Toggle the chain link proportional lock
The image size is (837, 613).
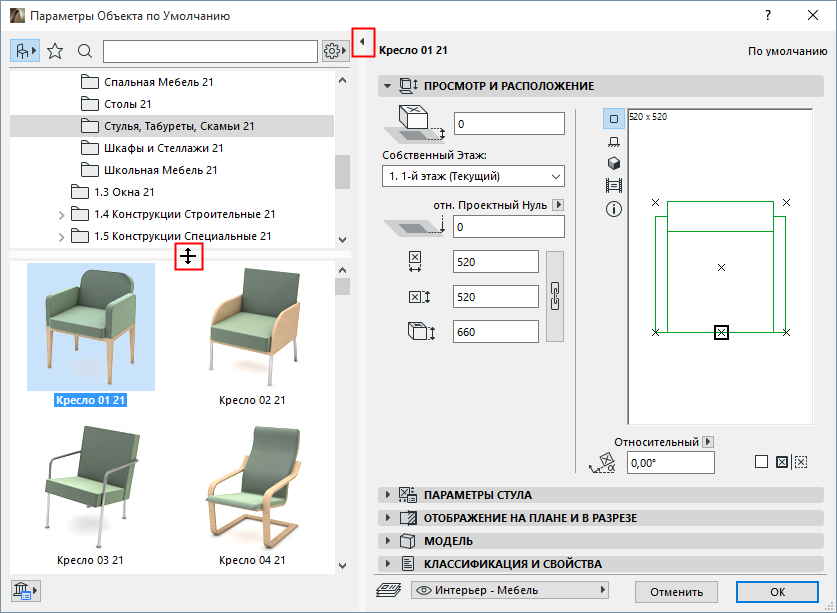click(x=555, y=296)
